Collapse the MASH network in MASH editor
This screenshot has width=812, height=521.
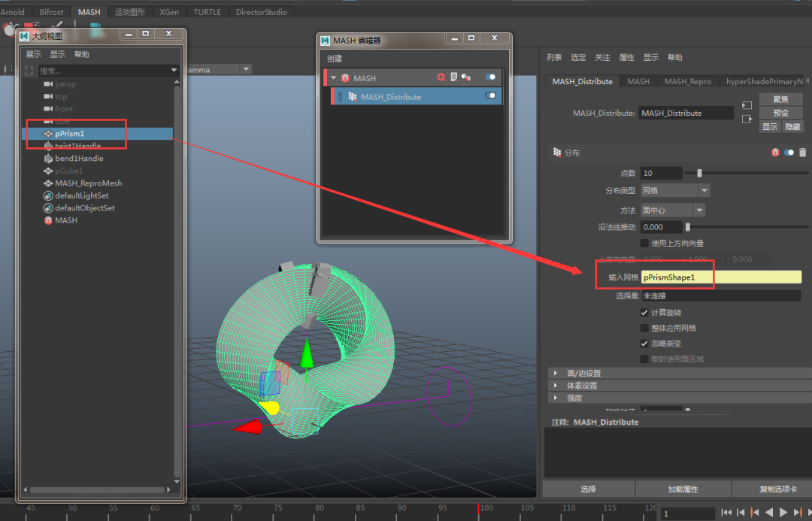click(334, 78)
